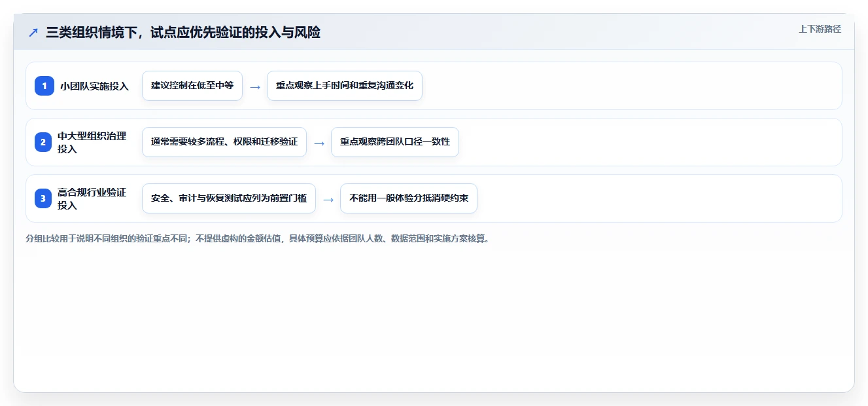Select the 小团队实施投入 label
Image resolution: width=868 pixels, height=406 pixels.
pyautogui.click(x=94, y=86)
